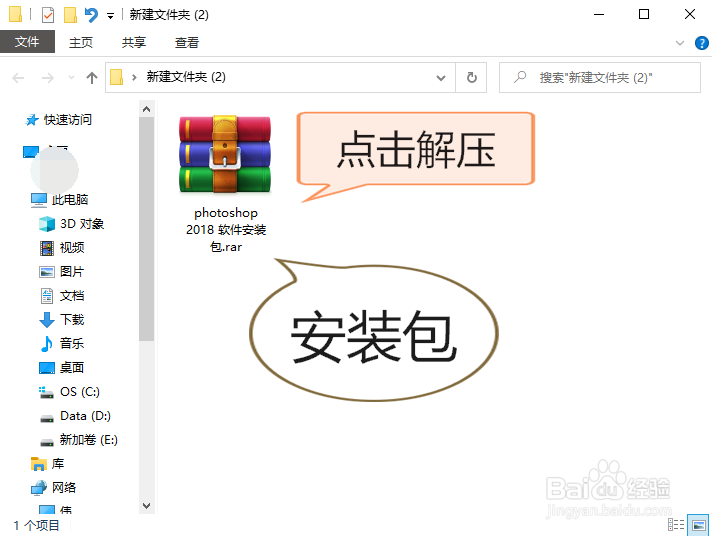Open 桌面 folder in sidebar
712x536 pixels.
(x=72, y=367)
